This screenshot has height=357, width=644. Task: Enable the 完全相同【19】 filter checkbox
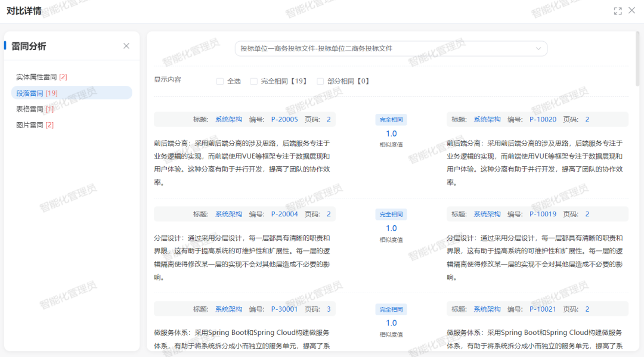(x=254, y=81)
